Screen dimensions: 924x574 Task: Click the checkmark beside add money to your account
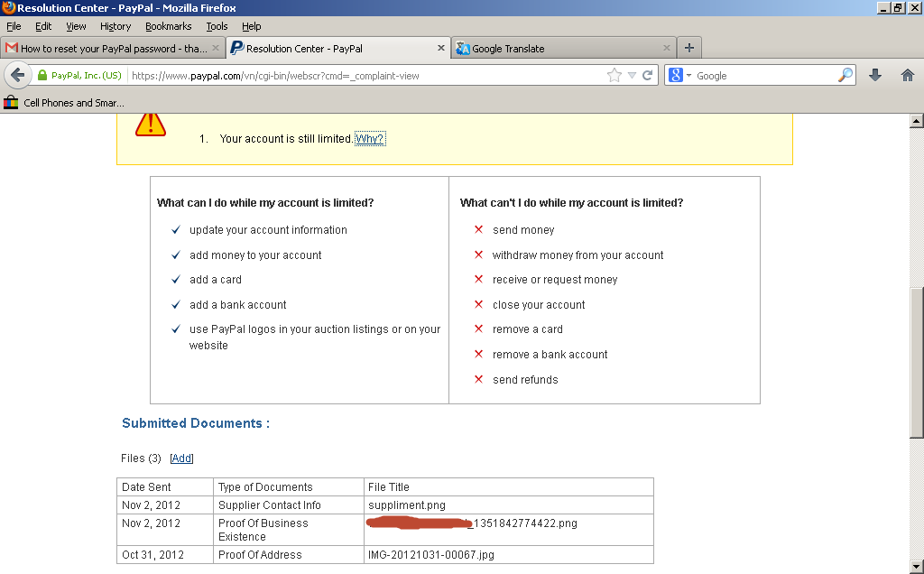176,255
